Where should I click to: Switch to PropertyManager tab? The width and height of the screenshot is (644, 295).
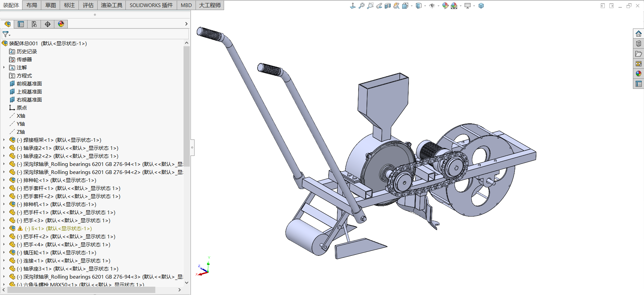tap(21, 24)
